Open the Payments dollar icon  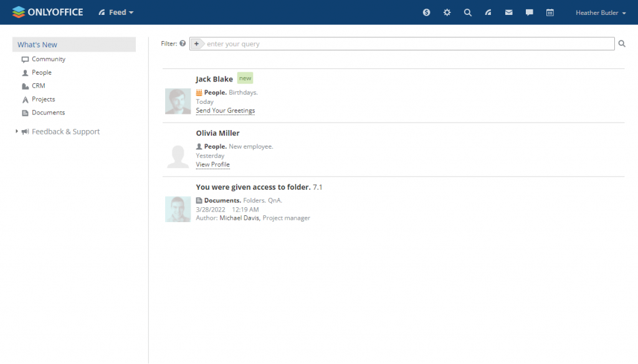[x=426, y=12]
